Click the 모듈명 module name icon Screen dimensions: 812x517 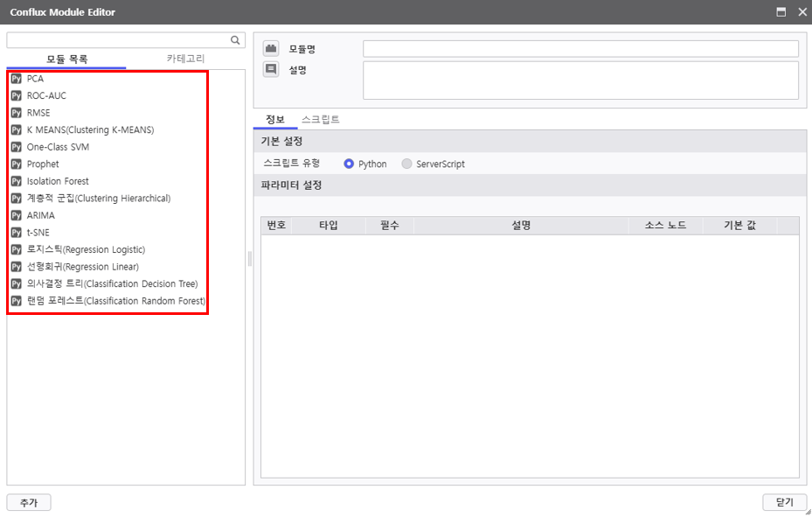click(x=271, y=49)
